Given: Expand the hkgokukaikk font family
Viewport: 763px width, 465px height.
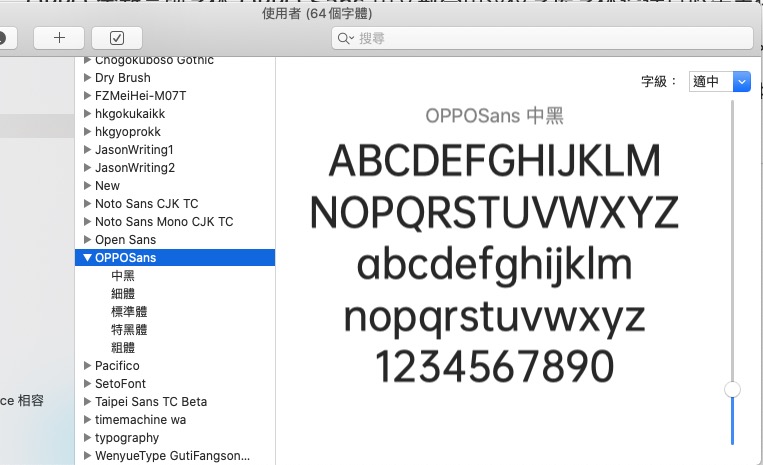Looking at the screenshot, I should (x=88, y=113).
